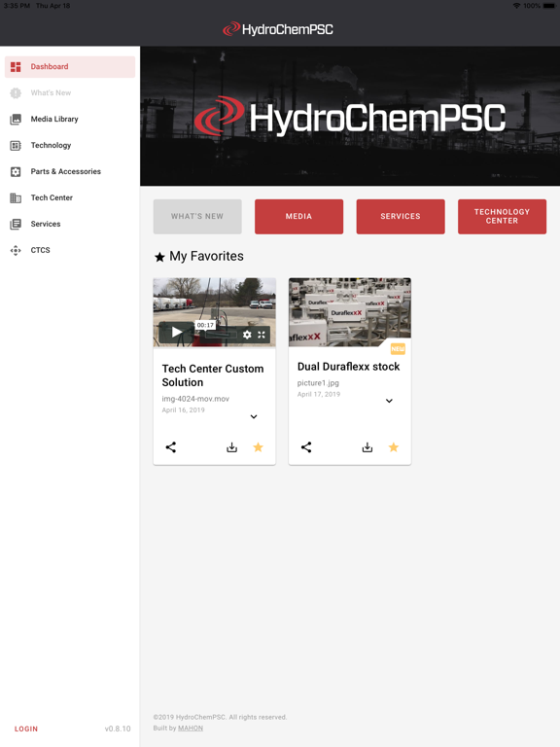Check the Wi-Fi status icon
The width and height of the screenshot is (560, 747).
(516, 6)
